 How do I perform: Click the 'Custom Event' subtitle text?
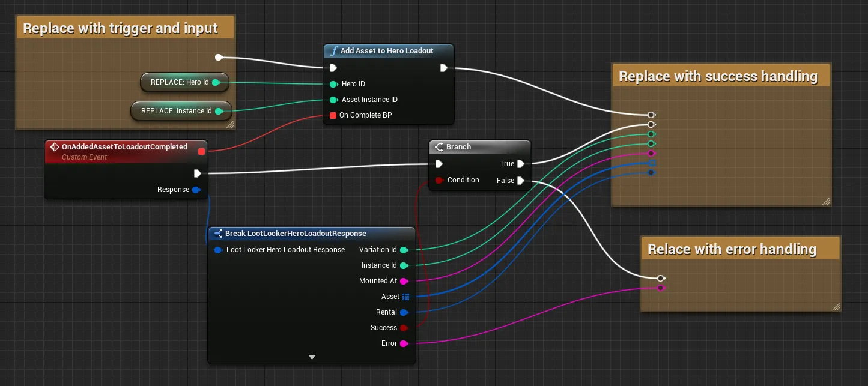click(85, 157)
